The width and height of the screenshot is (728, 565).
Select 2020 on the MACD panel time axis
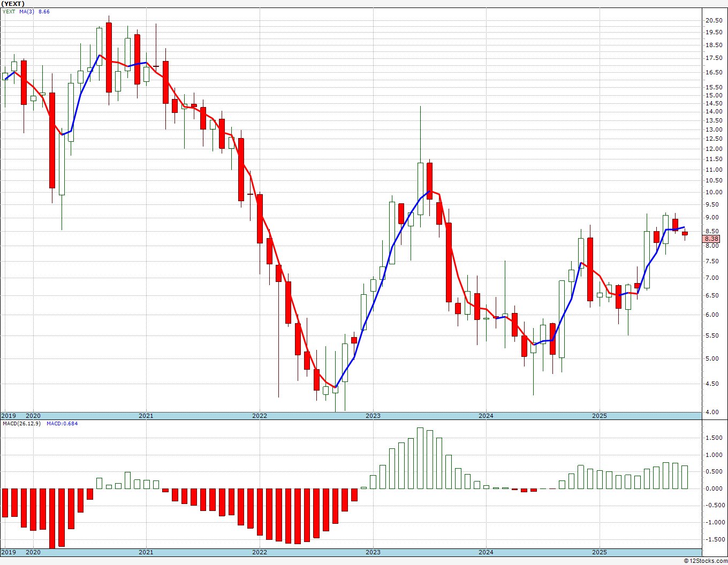coord(33,552)
